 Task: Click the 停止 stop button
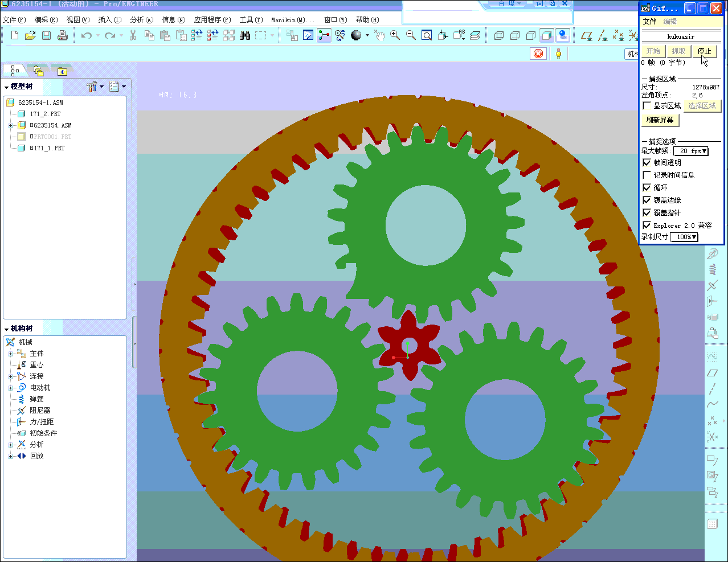click(x=704, y=51)
